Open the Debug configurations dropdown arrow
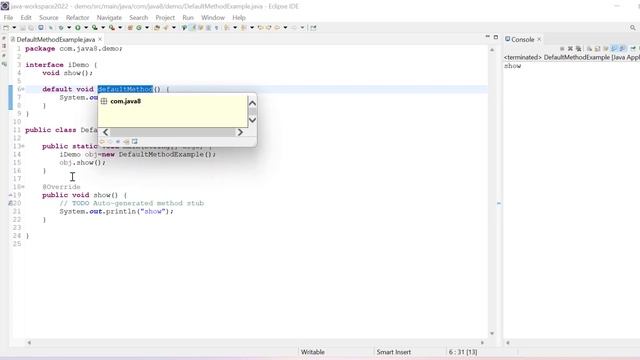 (69, 28)
